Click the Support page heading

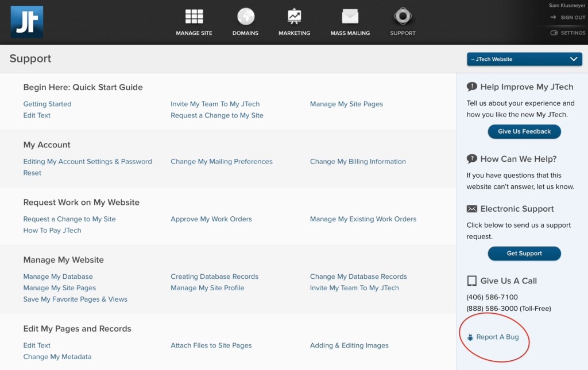point(30,59)
